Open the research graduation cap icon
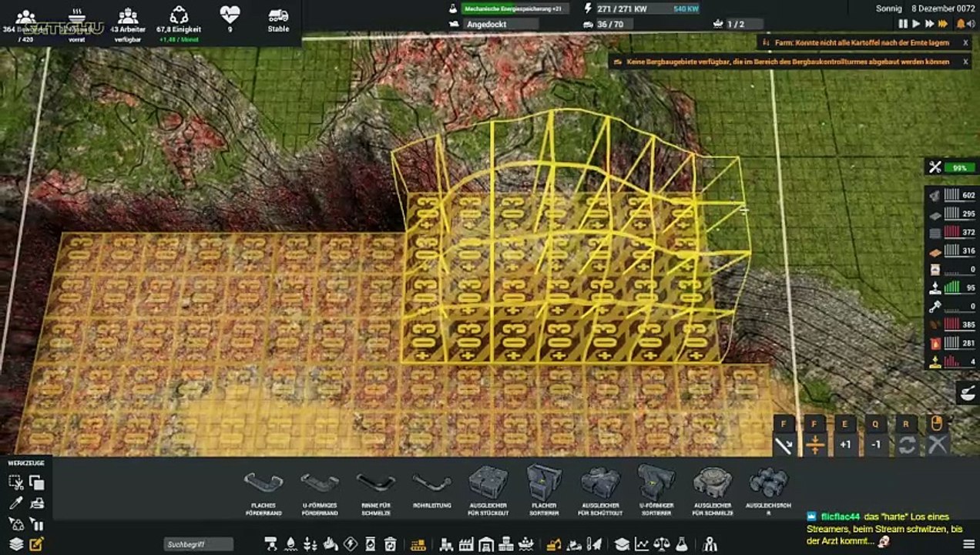This screenshot has width=980, height=555. [x=622, y=544]
